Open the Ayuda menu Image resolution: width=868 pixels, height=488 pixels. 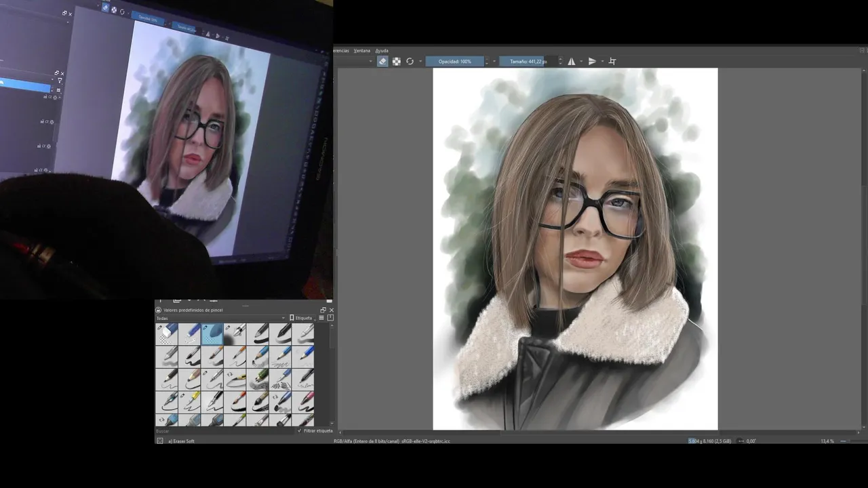pyautogui.click(x=382, y=50)
